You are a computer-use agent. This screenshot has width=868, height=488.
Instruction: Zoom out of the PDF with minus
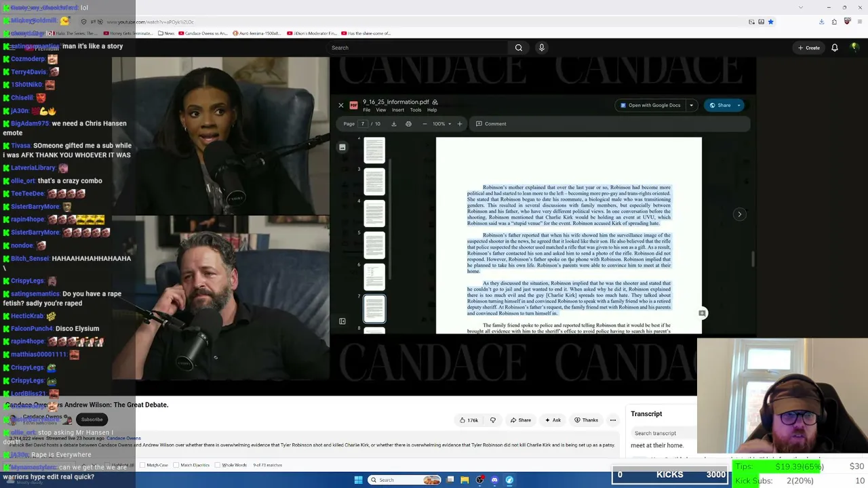(x=425, y=124)
